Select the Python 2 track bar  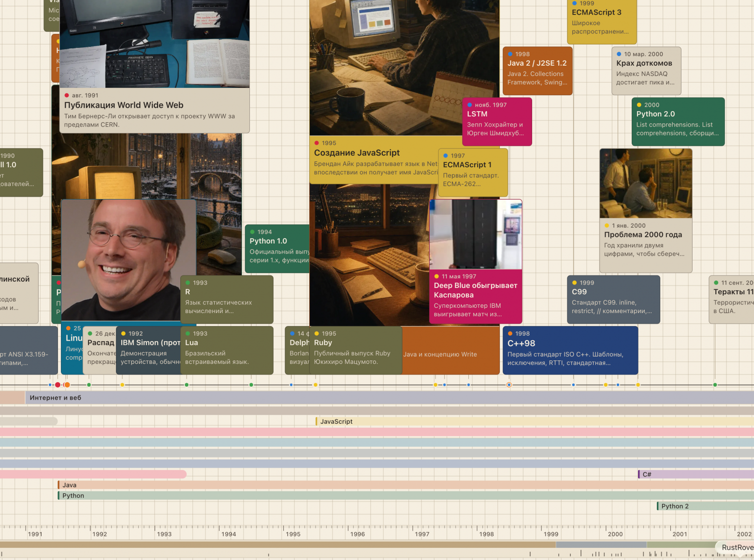tap(705, 506)
